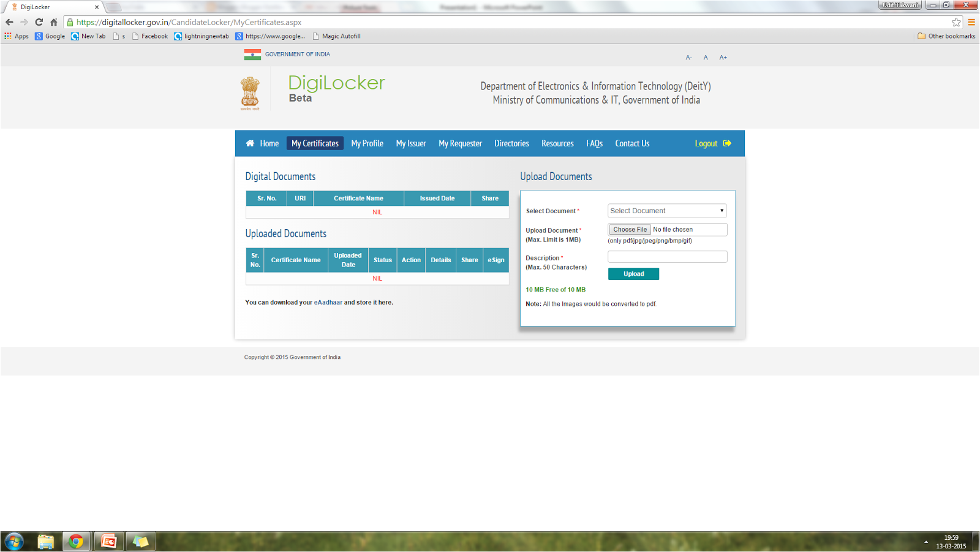Image resolution: width=980 pixels, height=552 pixels.
Task: Click the Windows Start button
Action: [x=14, y=542]
